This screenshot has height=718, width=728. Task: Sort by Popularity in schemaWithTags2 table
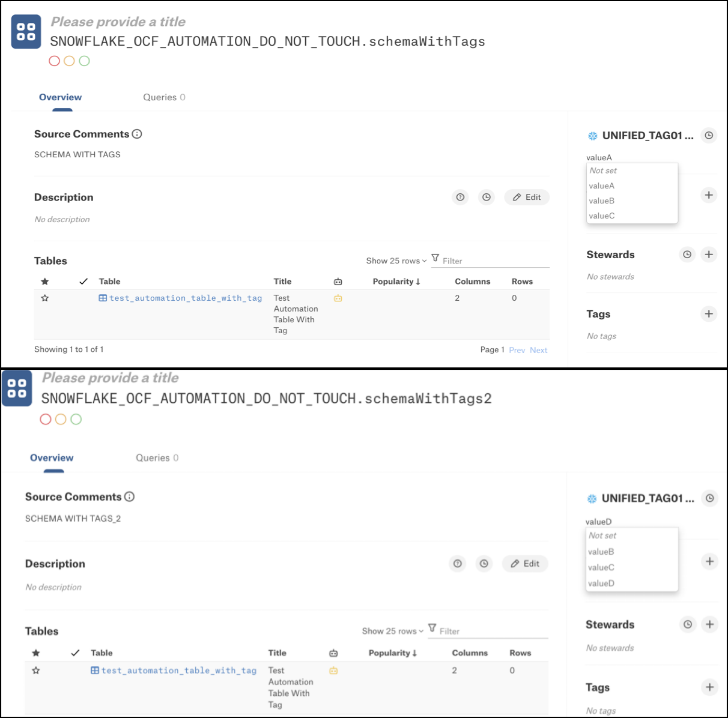click(393, 653)
